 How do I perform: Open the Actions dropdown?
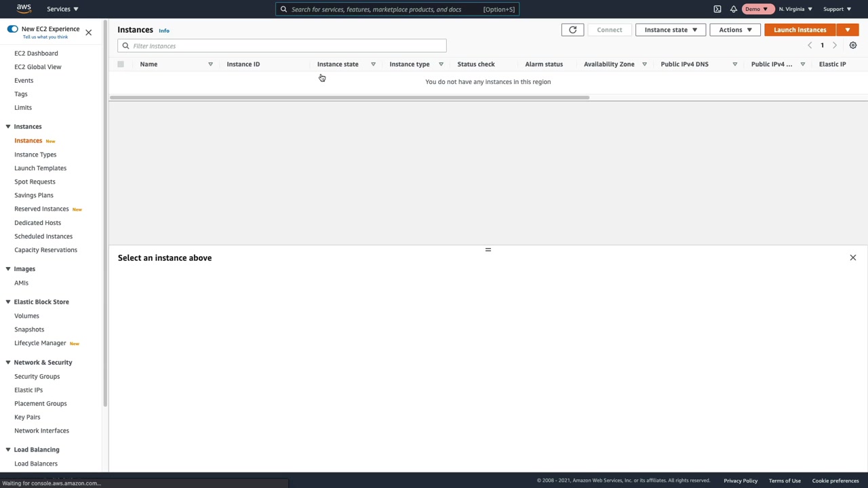(x=735, y=30)
